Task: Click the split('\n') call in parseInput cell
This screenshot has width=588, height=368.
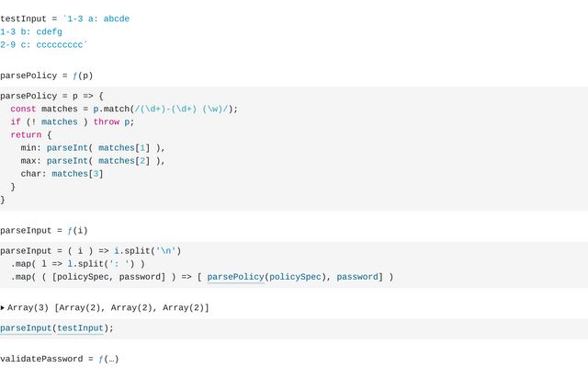Action: pos(147,251)
